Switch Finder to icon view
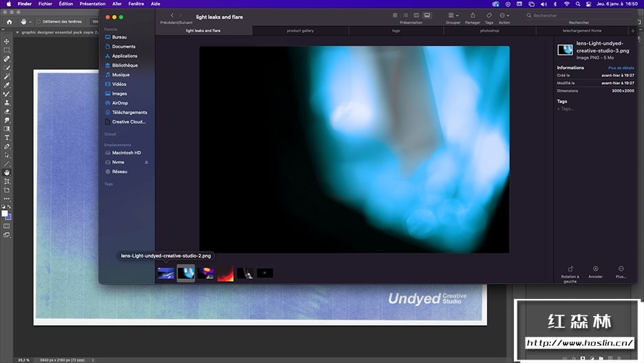The height and width of the screenshot is (363, 644). pos(395,15)
